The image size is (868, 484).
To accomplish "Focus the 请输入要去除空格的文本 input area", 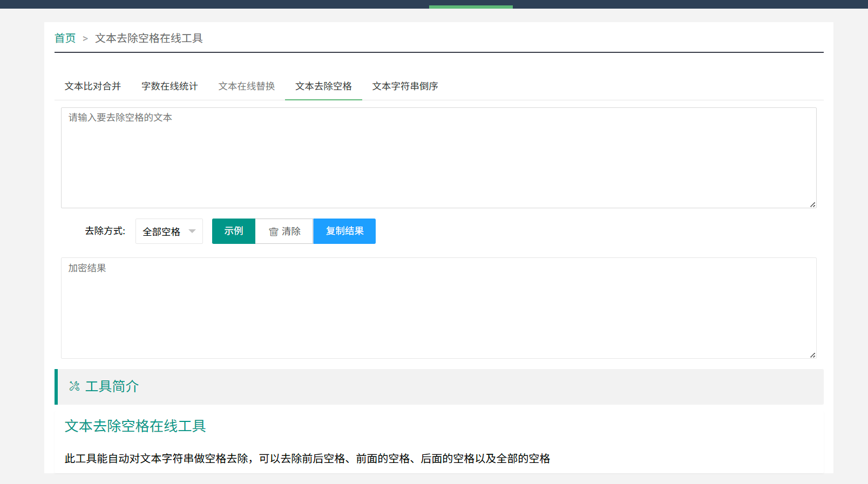I will (438, 158).
